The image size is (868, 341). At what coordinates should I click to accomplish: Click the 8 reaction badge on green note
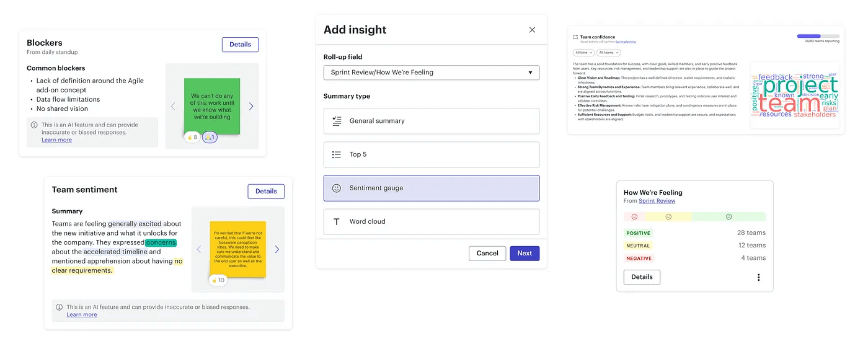[192, 137]
